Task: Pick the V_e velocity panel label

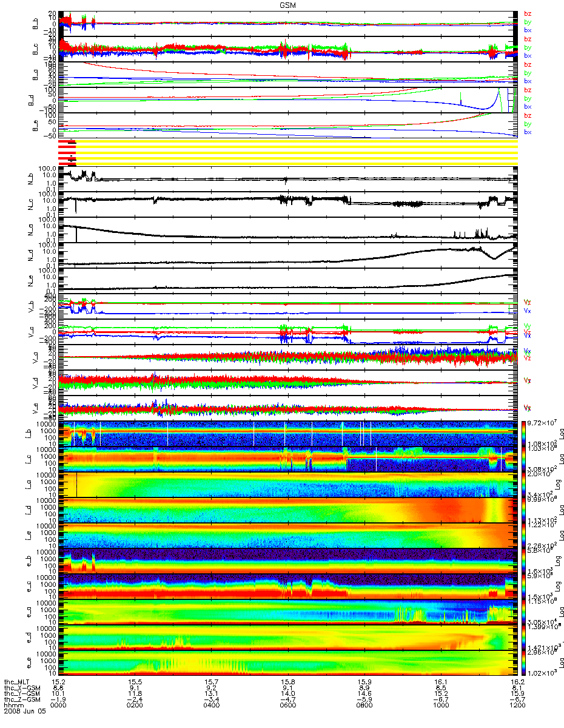Action: [x=36, y=409]
